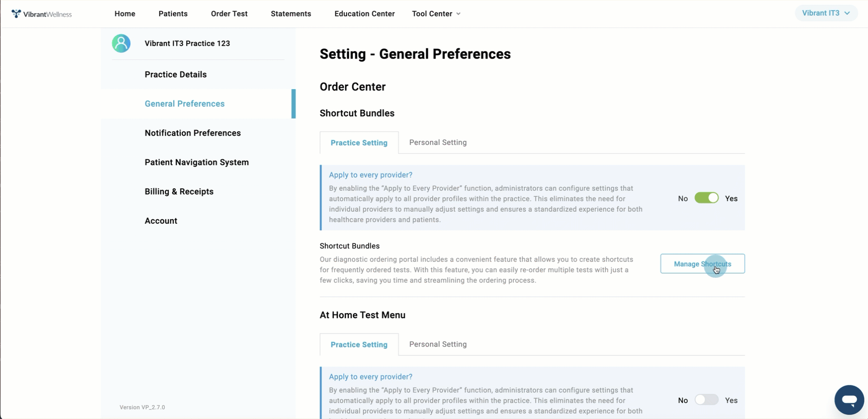Click the Tool Center chevron arrow
Screen dimensions: 868x419
[458, 14]
